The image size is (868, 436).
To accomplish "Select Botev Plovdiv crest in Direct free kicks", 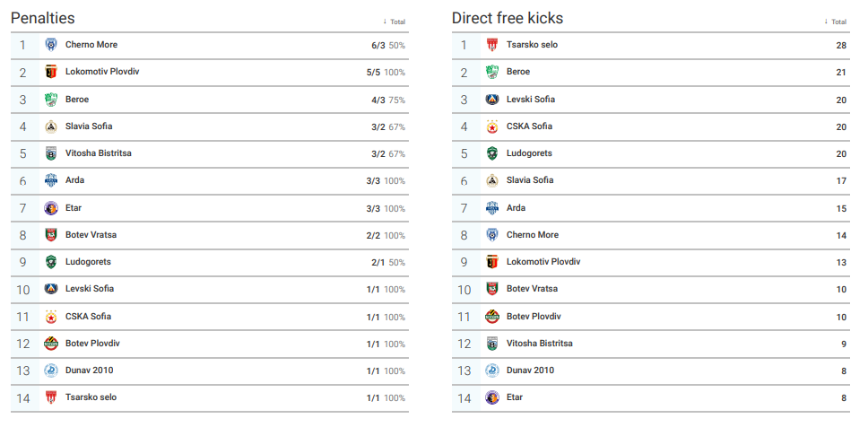I will pos(492,317).
